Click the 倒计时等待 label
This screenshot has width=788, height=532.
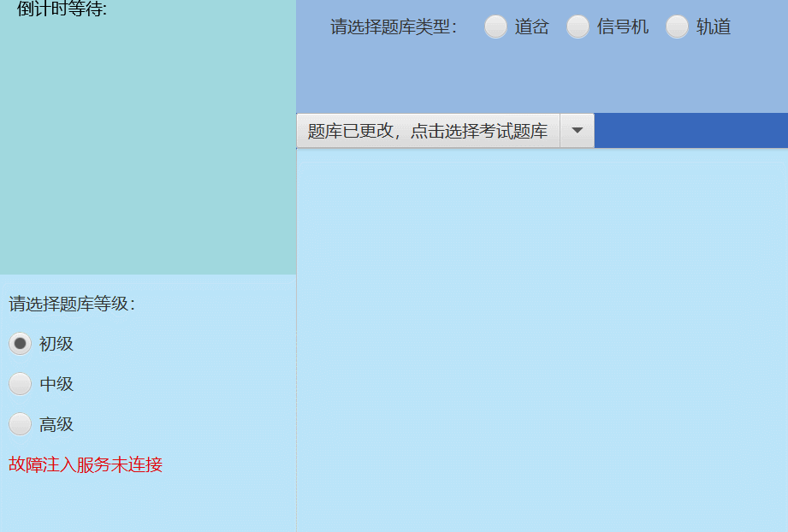click(x=62, y=9)
